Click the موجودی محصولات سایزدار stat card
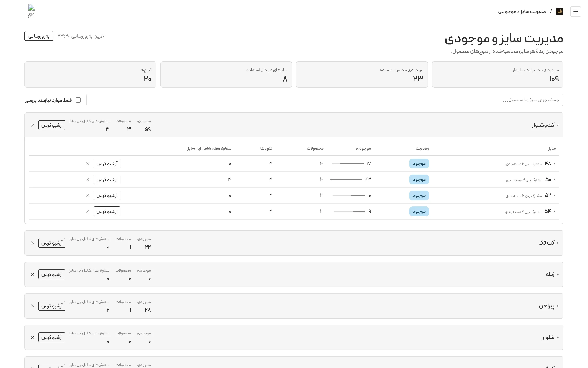This screenshot has height=368, width=588. [x=498, y=74]
